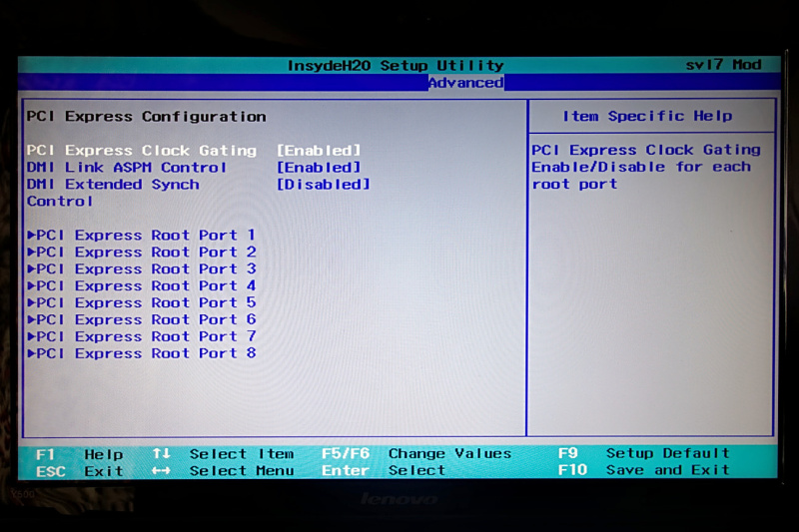
Task: Toggle DMI Link ASPM Control Enabled value
Action: click(319, 167)
